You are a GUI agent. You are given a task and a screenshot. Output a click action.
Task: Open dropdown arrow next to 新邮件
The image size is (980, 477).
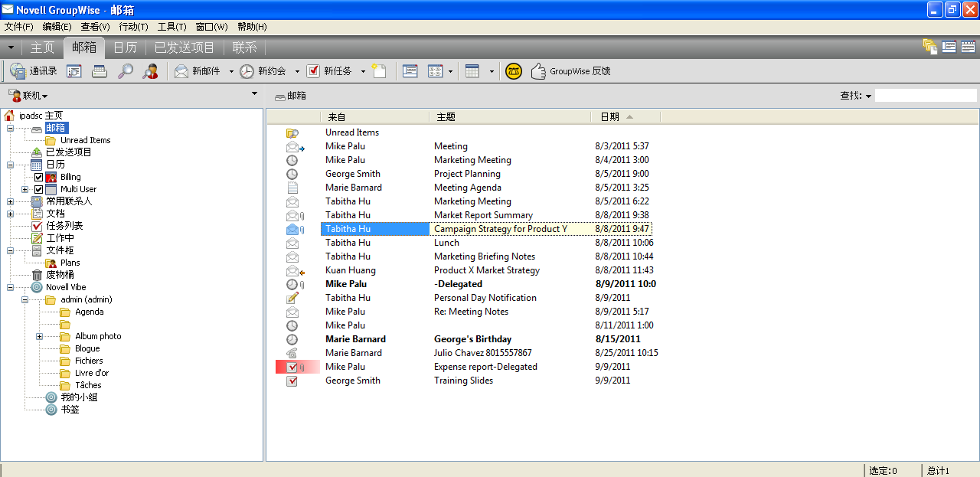point(231,72)
